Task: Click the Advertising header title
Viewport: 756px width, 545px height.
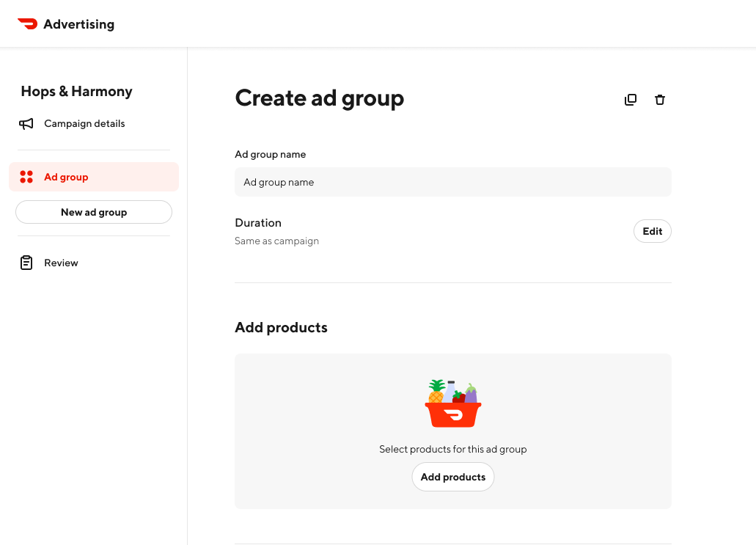Action: coord(79,24)
